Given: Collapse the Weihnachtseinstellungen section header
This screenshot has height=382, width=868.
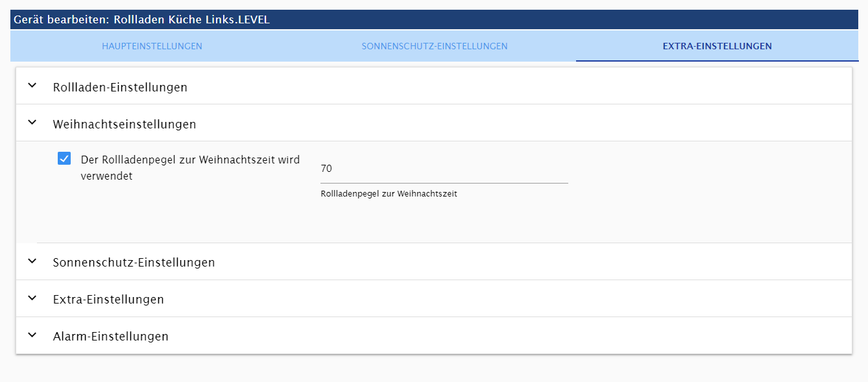Looking at the screenshot, I should tap(434, 123).
